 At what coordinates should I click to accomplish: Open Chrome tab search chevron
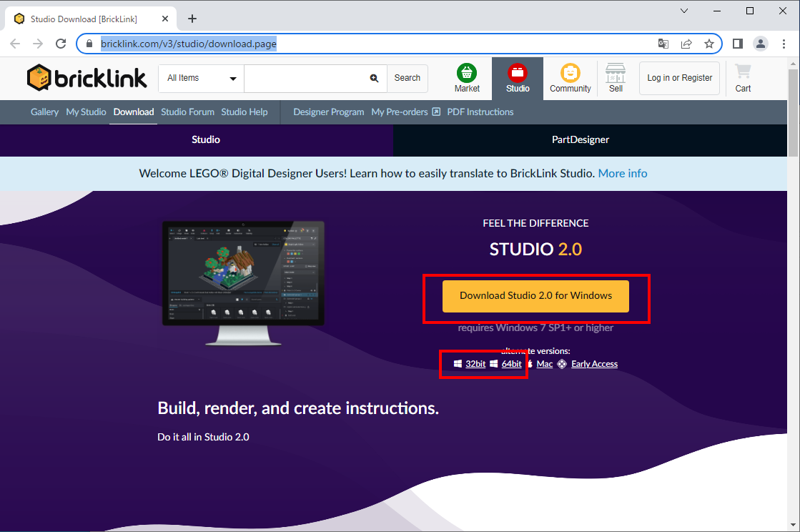click(684, 11)
